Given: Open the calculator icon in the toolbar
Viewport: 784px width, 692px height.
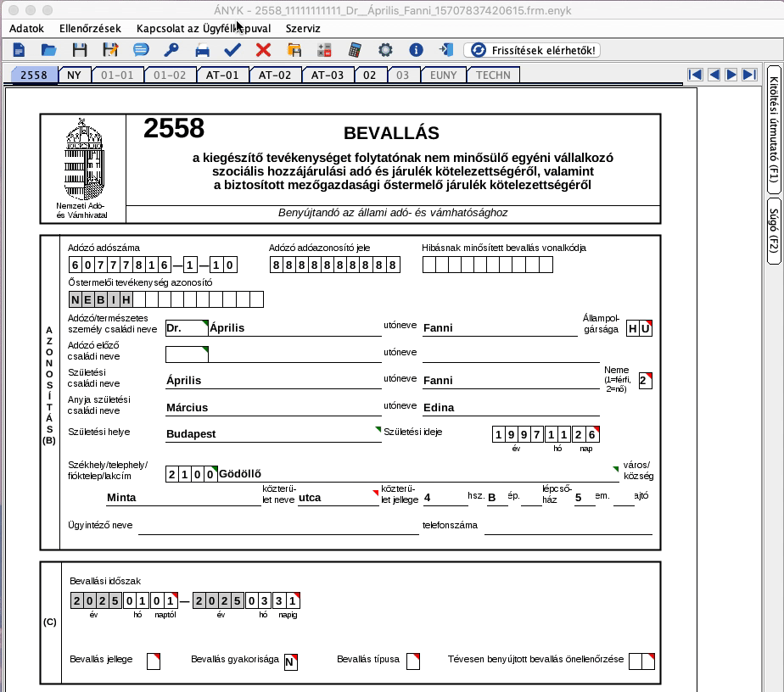Looking at the screenshot, I should [x=355, y=50].
